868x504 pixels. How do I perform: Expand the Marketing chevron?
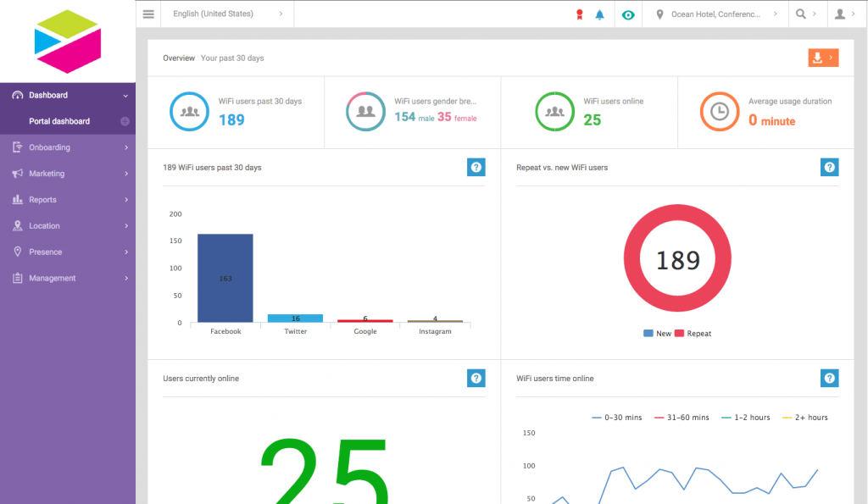(x=126, y=174)
